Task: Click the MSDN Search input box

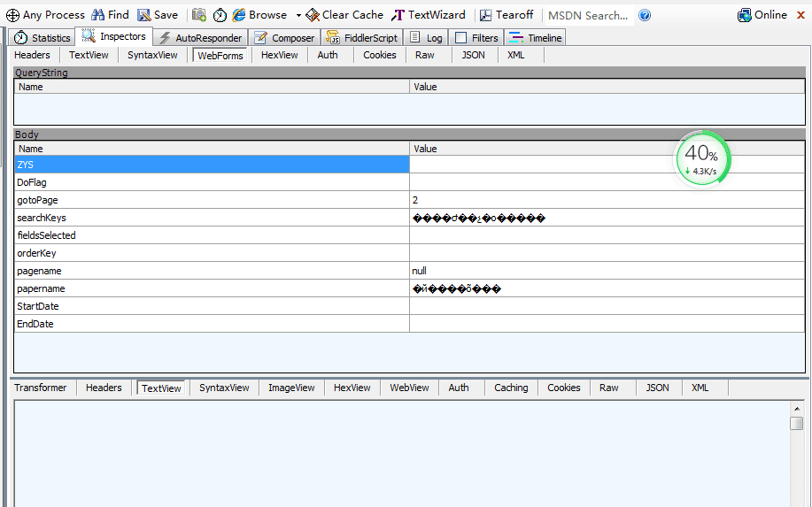Action: [587, 15]
